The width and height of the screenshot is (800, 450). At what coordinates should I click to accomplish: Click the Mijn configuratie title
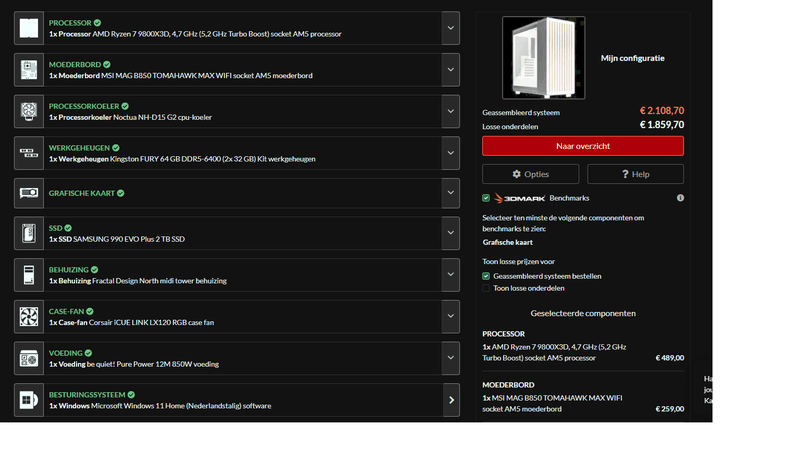(633, 58)
